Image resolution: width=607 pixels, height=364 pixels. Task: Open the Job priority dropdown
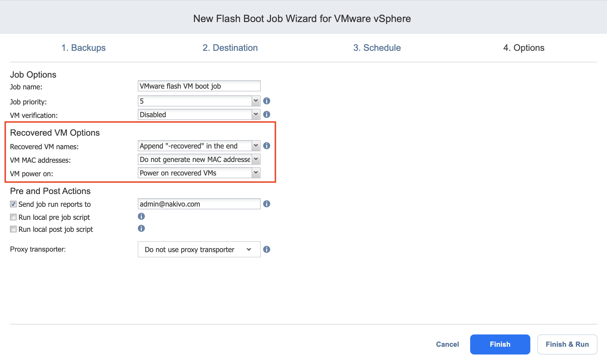point(256,101)
